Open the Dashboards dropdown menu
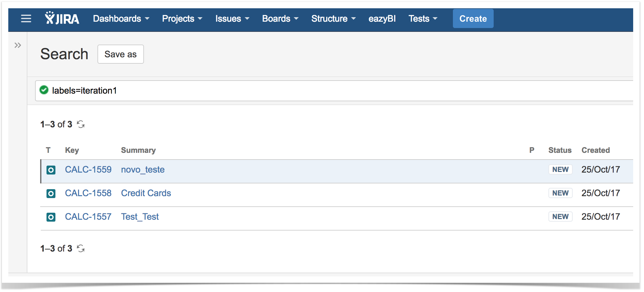This screenshot has width=644, height=292. [x=121, y=19]
